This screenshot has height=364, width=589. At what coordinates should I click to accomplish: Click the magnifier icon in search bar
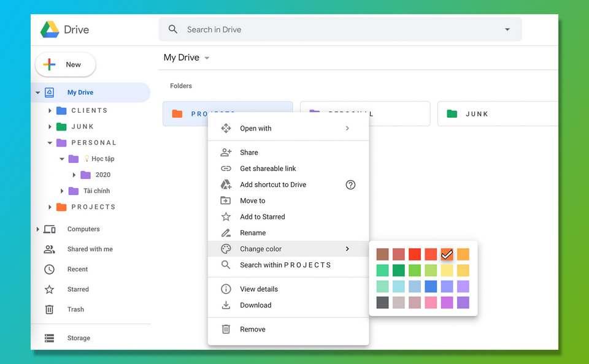[173, 29]
